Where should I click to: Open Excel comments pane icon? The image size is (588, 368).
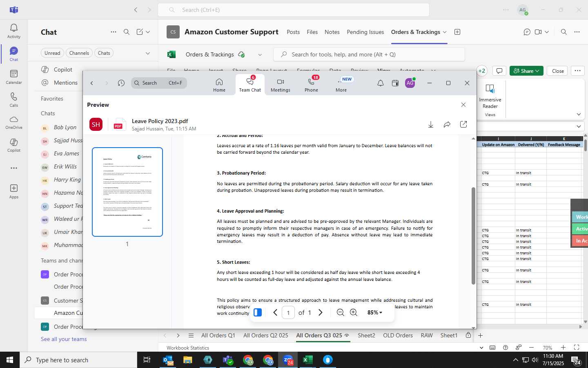click(499, 71)
